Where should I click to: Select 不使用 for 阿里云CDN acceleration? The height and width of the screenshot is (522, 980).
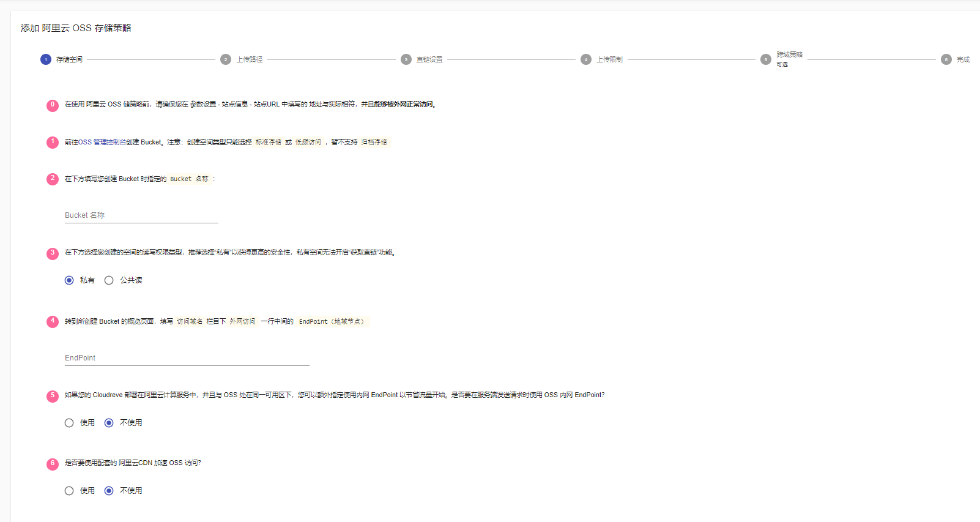coord(109,491)
